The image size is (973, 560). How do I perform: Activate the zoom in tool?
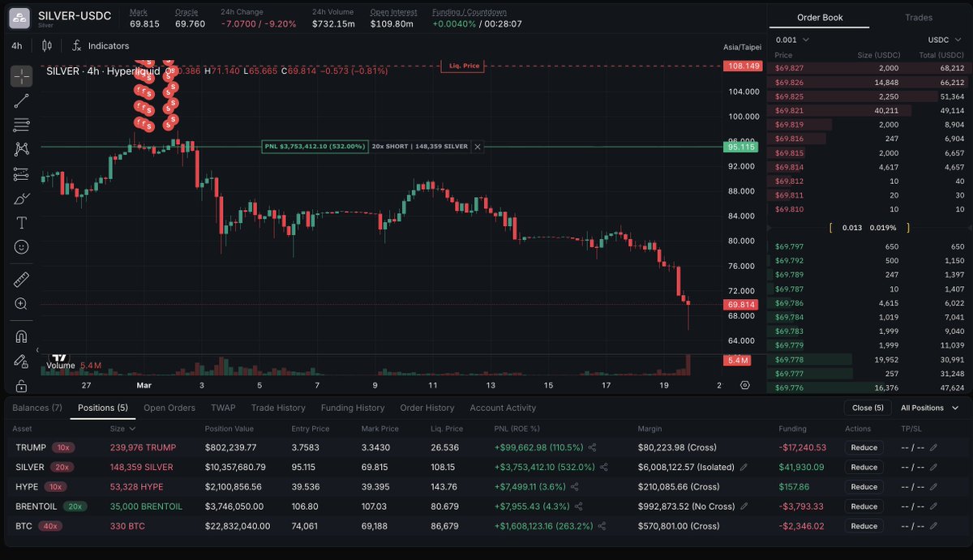pos(21,304)
